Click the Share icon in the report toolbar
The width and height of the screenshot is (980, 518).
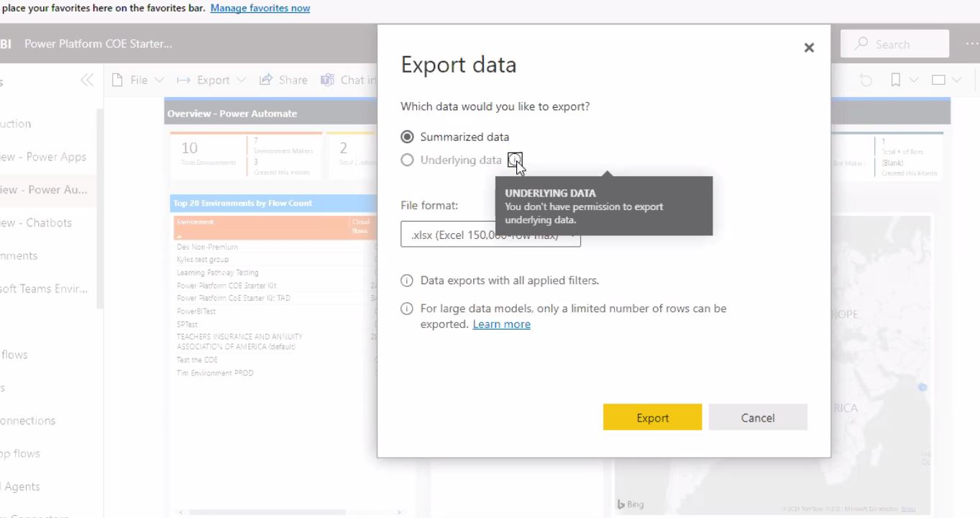[x=265, y=80]
